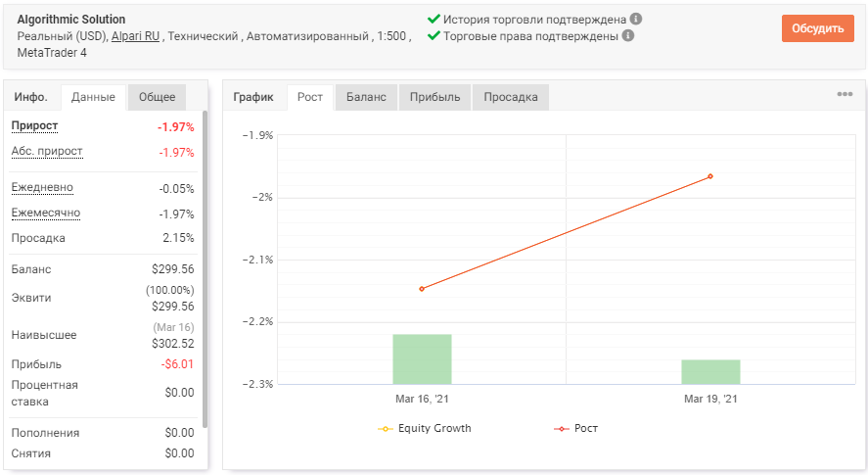
Task: Click the Mar 16 growth data point
Action: 422,289
